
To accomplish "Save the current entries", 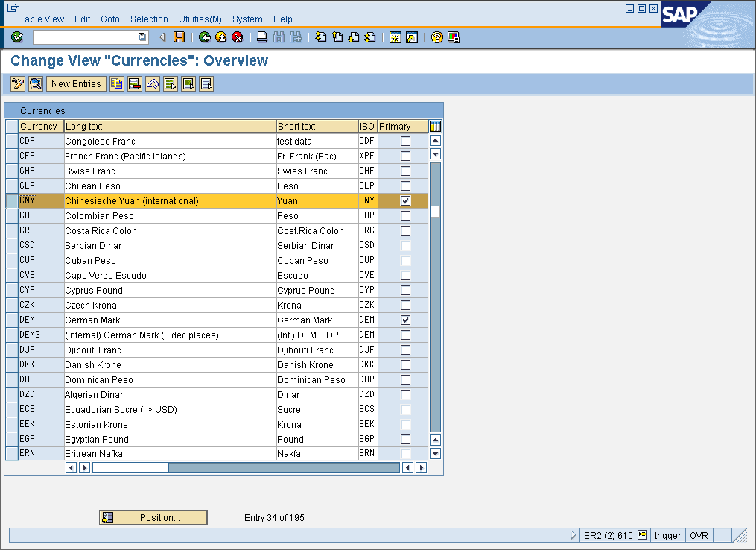I will pos(179,37).
